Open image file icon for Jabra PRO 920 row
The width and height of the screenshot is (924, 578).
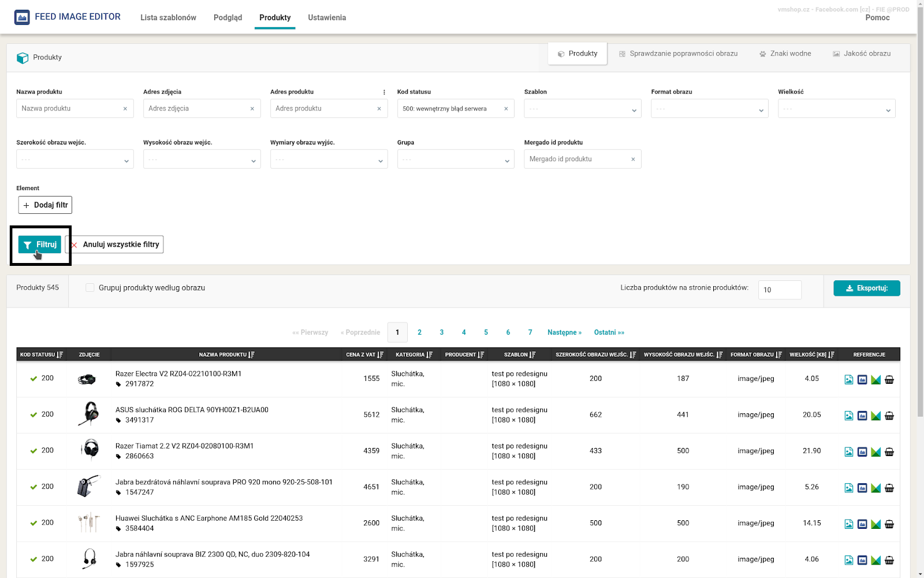[x=849, y=488]
